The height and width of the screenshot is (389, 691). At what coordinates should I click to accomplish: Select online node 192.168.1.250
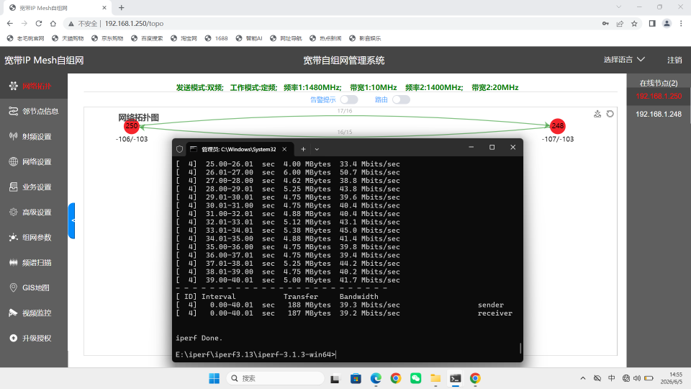[x=658, y=96]
